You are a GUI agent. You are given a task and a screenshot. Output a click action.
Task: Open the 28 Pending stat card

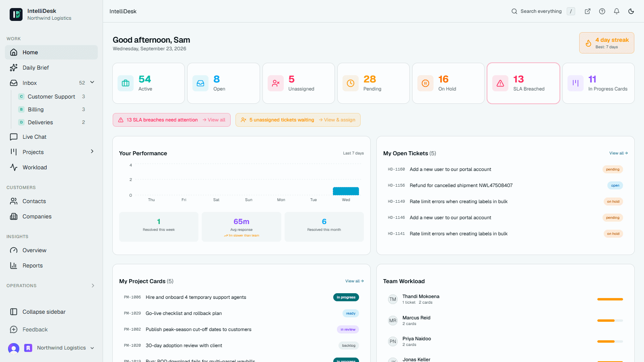click(374, 83)
